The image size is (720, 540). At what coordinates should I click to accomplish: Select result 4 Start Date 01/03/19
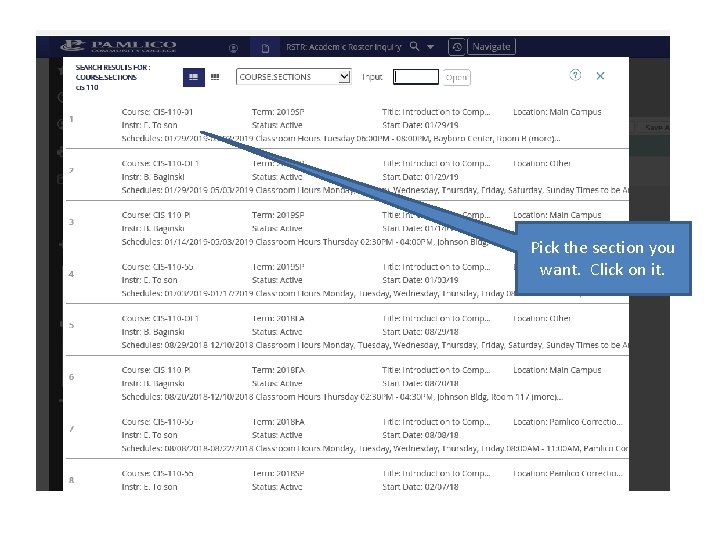click(420, 280)
